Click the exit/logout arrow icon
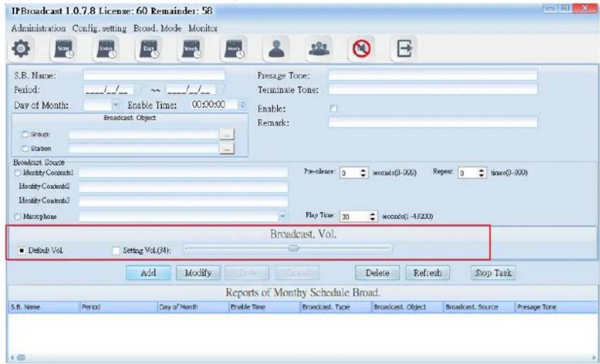This screenshot has width=600, height=364. [x=404, y=49]
